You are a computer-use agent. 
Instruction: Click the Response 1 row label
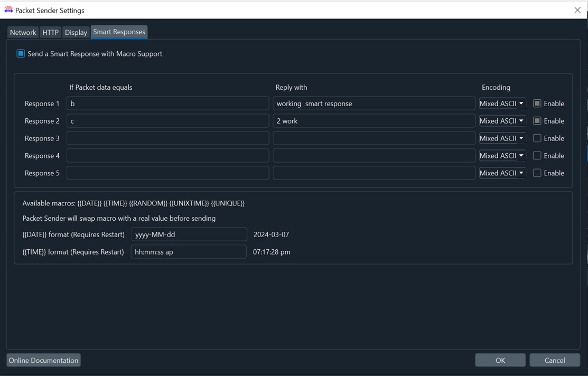[42, 104]
